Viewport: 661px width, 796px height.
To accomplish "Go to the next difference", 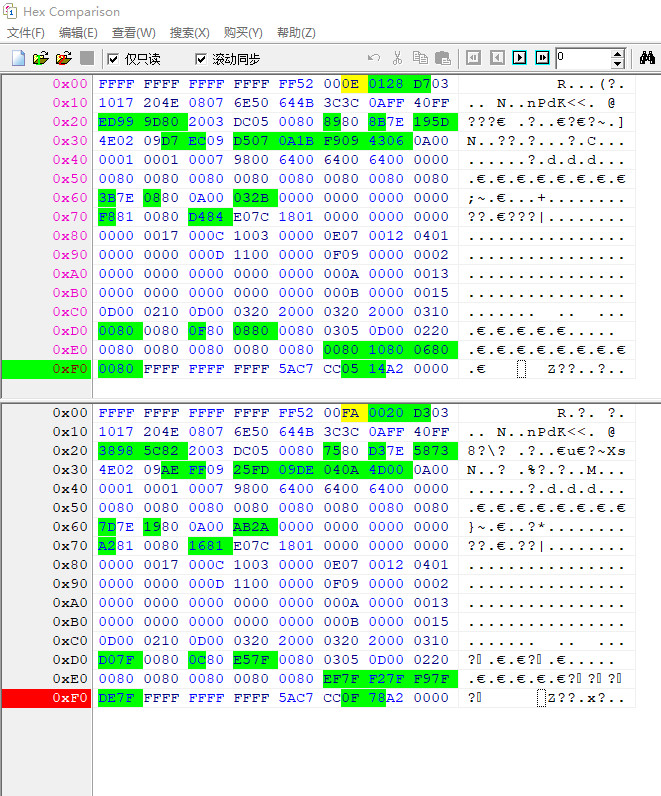I will coord(519,58).
